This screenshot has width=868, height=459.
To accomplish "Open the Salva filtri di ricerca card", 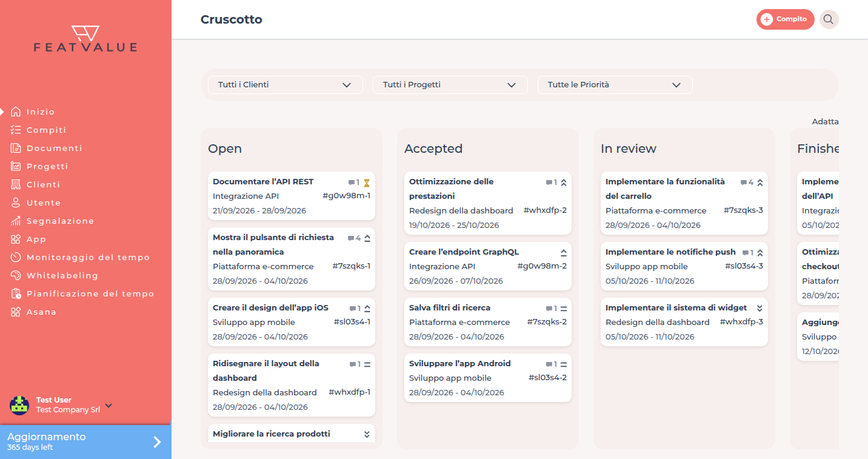I will (488, 322).
